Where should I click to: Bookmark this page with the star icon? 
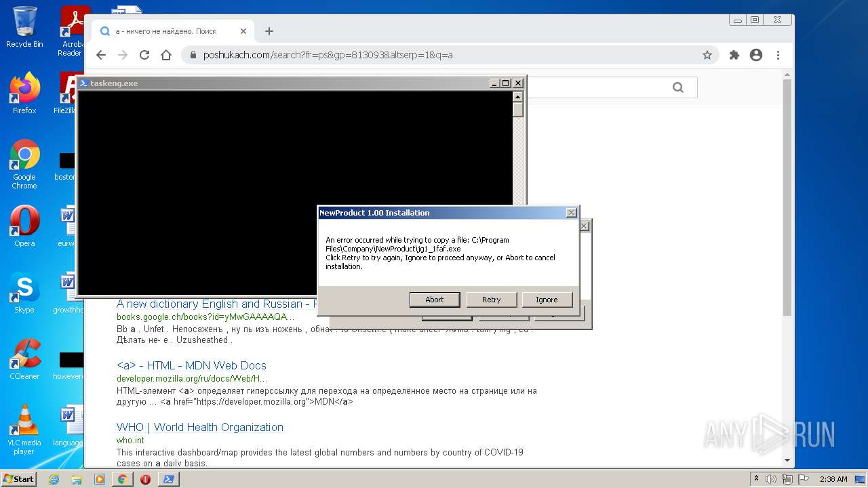pos(707,55)
